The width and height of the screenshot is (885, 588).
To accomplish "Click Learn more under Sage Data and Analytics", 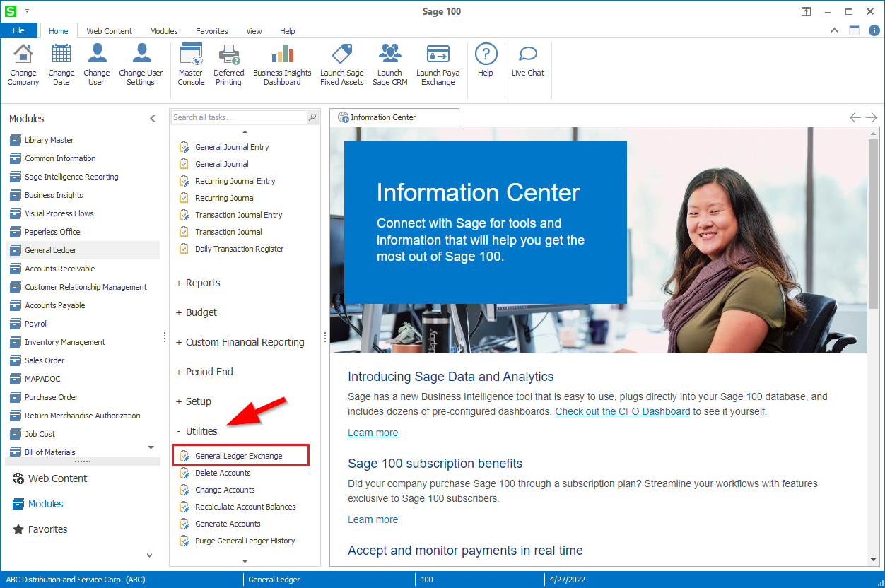I will click(373, 433).
